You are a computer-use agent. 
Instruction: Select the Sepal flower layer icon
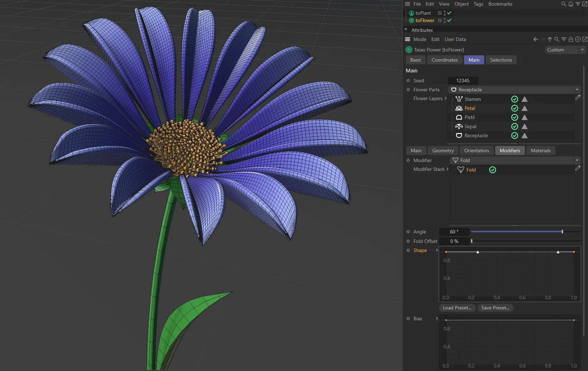click(459, 126)
